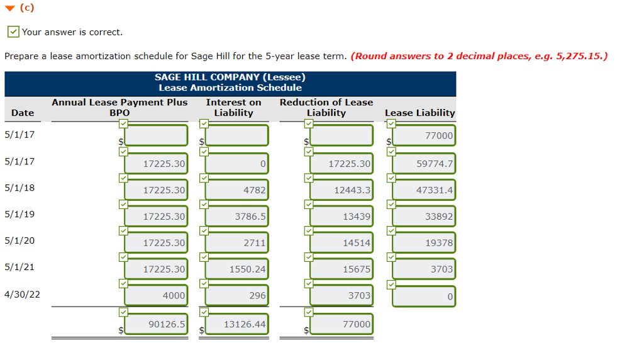Viewport: 644px width, 345px height.
Task: Click checkmark icon above 3786.5 field
Action: (204, 204)
